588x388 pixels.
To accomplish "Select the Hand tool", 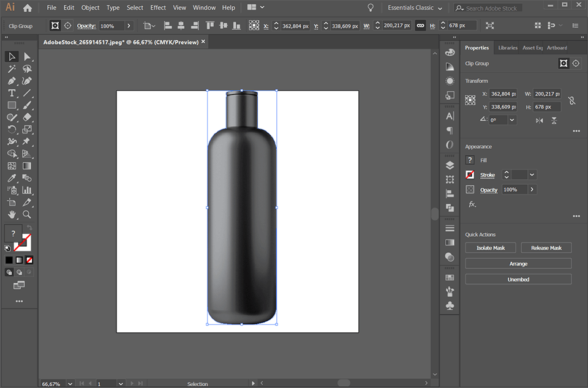I will (x=11, y=215).
